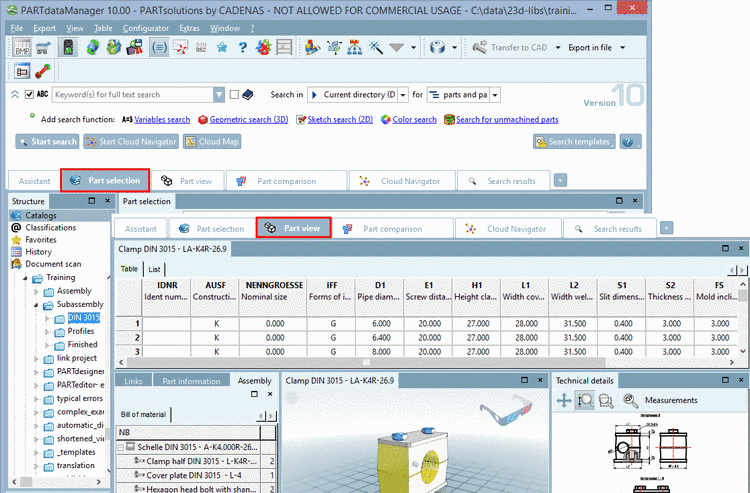Select the pan arrows tool in Technical details

(564, 400)
